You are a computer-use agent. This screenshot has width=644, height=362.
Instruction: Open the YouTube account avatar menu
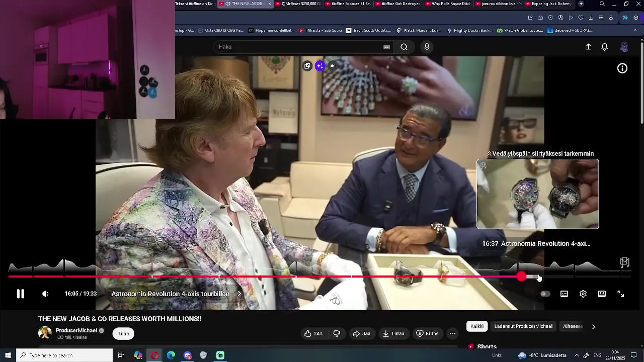624,47
